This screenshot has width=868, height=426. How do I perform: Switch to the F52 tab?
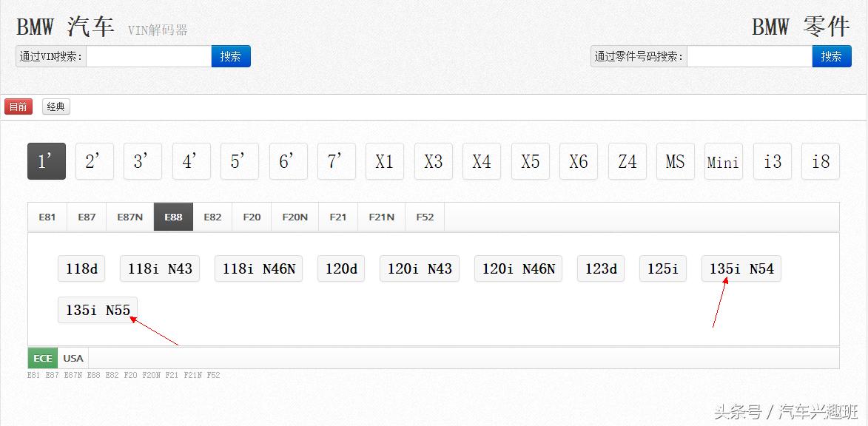click(x=425, y=217)
